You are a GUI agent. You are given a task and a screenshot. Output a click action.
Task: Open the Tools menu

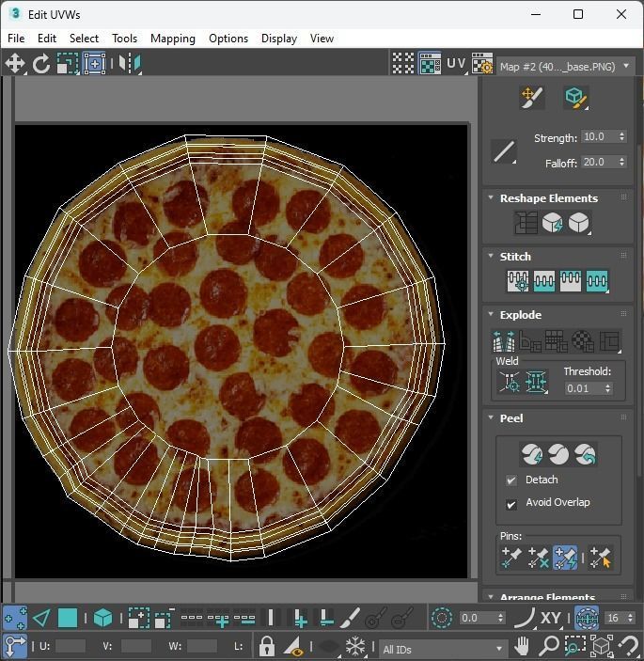124,39
